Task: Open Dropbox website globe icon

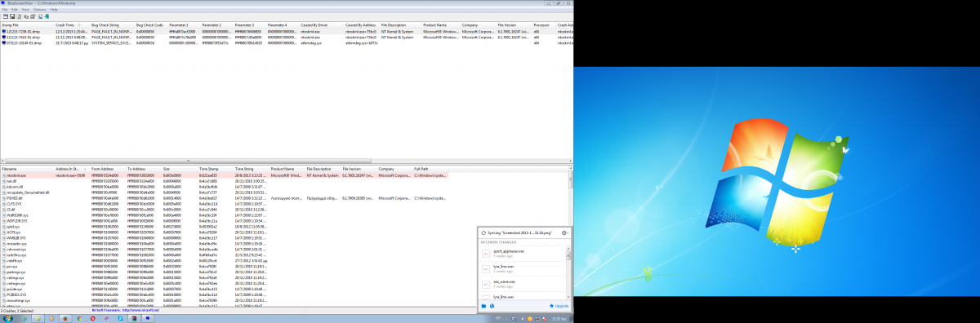Action: tap(492, 306)
